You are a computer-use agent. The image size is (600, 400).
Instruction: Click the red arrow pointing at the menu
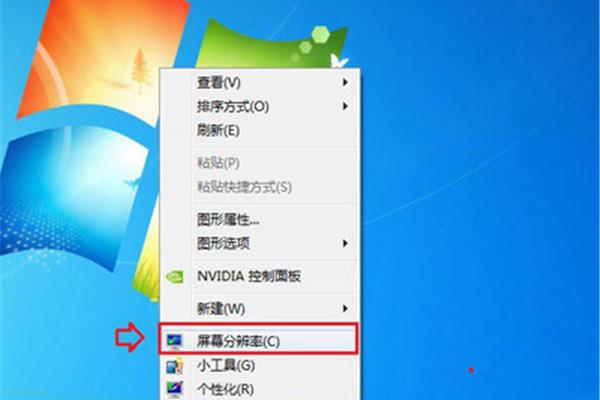(130, 337)
